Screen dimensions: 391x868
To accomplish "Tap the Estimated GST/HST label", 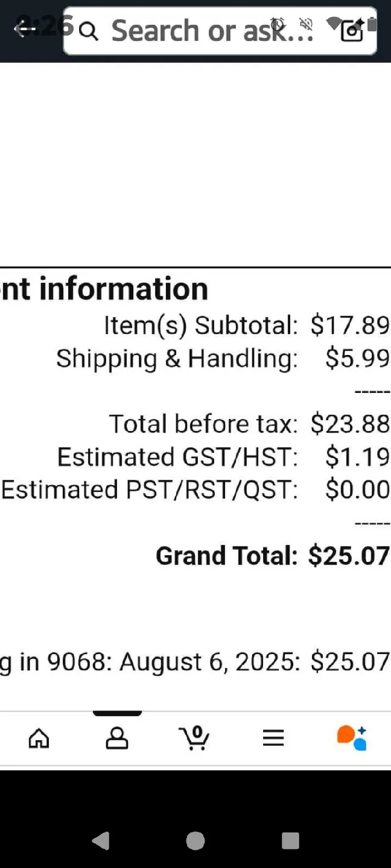I will point(177,457).
